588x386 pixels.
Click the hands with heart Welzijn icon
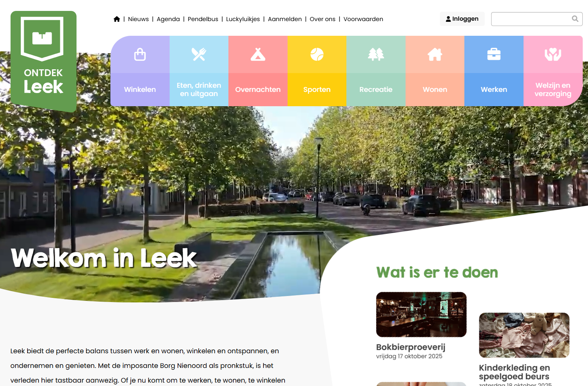point(553,55)
